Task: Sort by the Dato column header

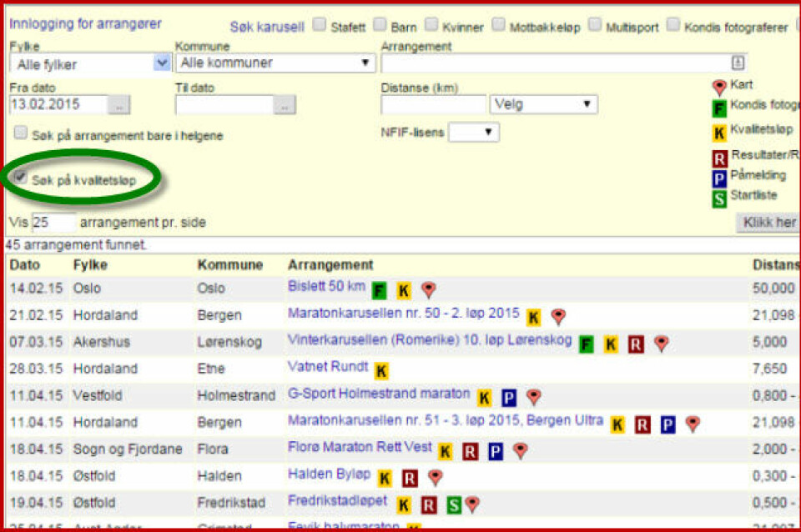Action: point(24,264)
